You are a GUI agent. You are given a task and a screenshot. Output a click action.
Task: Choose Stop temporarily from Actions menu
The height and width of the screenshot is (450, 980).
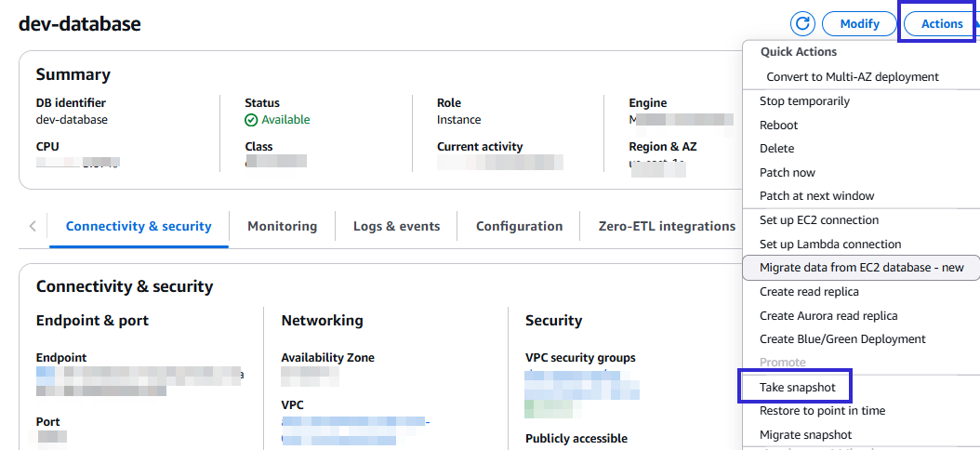(804, 101)
